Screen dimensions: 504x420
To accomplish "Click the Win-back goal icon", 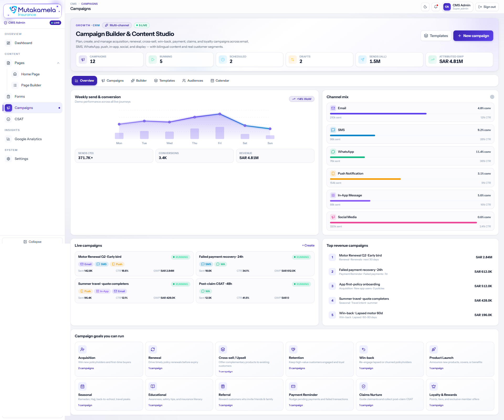I will click(364, 349).
